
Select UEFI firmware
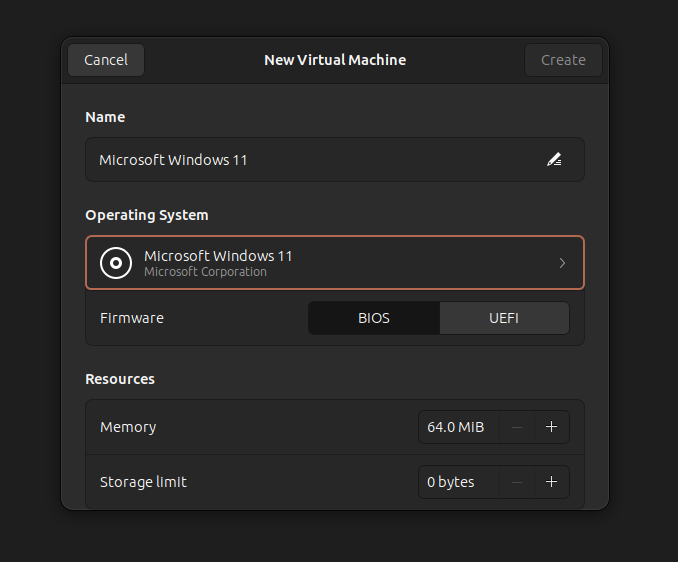504,318
